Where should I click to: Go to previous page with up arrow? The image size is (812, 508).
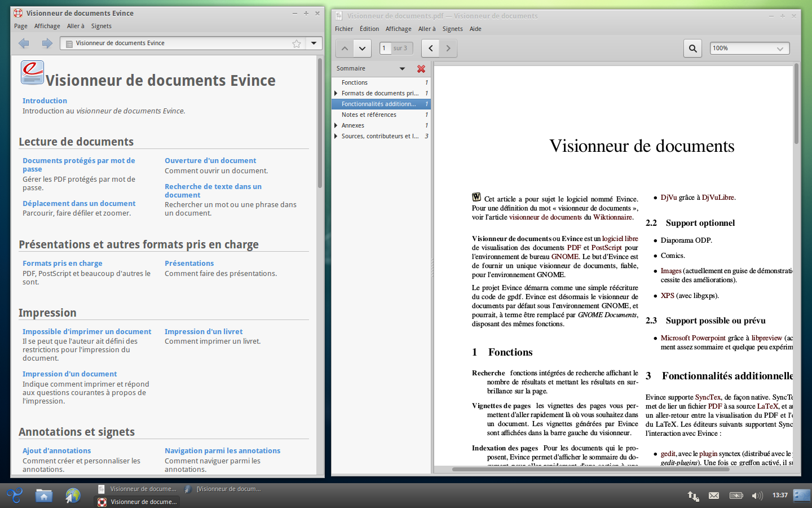[345, 48]
